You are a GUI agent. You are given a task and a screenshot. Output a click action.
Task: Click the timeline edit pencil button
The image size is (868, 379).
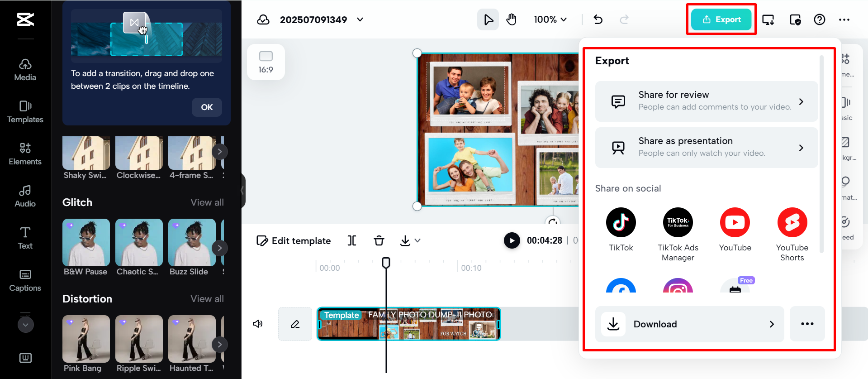point(295,324)
